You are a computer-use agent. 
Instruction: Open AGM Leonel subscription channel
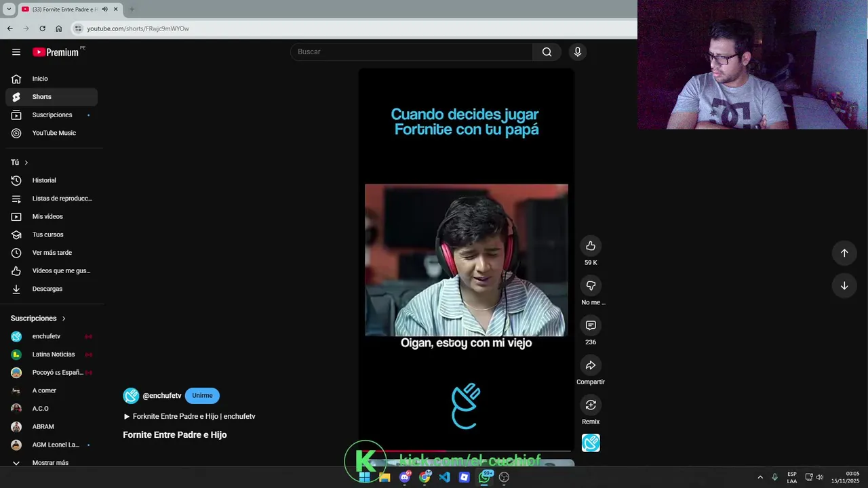(52, 445)
